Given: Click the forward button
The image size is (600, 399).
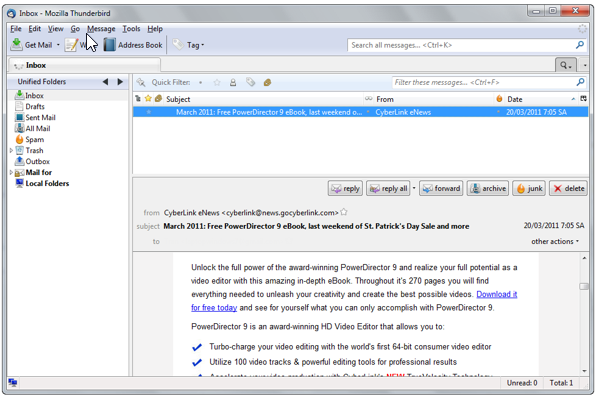Looking at the screenshot, I should tap(441, 188).
